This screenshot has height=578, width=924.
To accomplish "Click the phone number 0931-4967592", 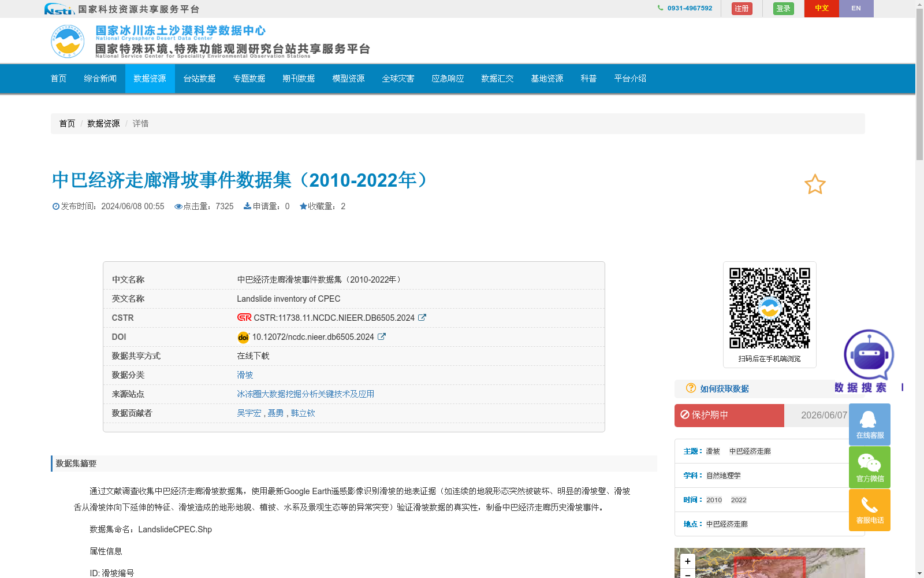I will click(x=690, y=8).
